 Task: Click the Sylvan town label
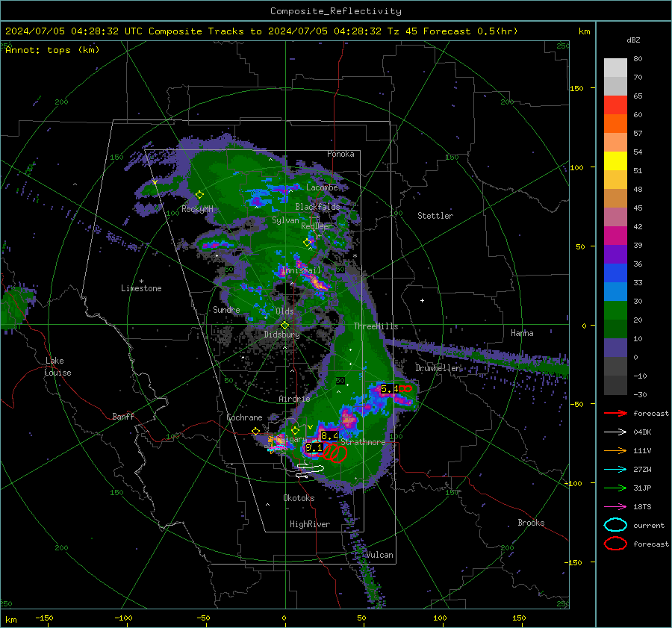pyautogui.click(x=285, y=220)
